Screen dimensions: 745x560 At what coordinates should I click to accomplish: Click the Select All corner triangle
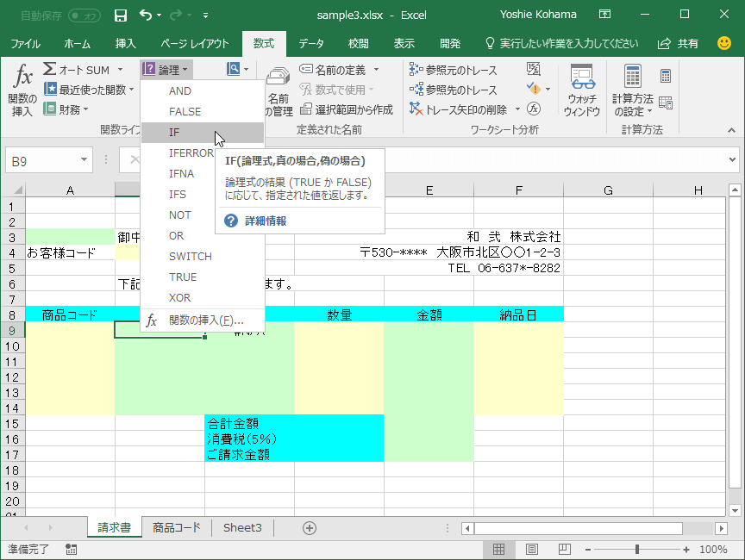tap(17, 190)
